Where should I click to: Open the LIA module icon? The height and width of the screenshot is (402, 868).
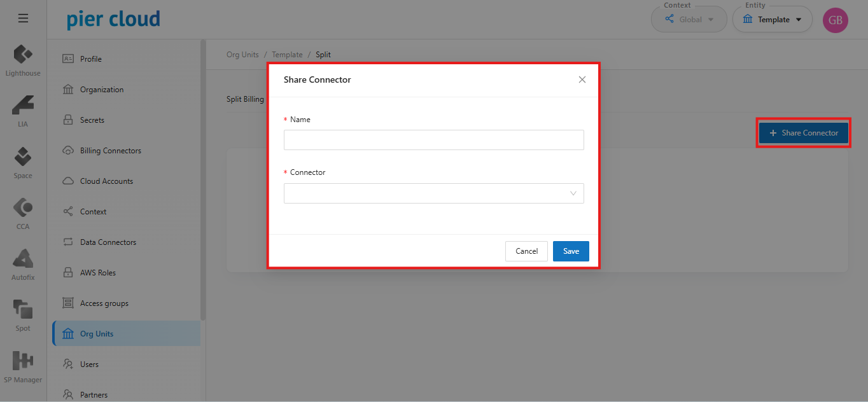point(23,105)
